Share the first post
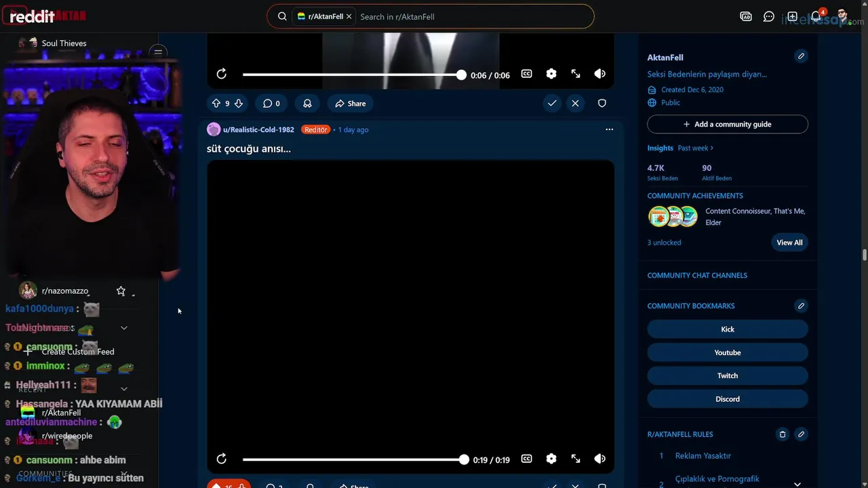 350,104
